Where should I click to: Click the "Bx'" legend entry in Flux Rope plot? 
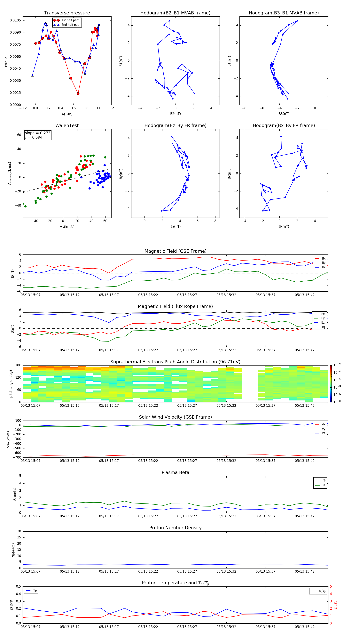(320, 314)
